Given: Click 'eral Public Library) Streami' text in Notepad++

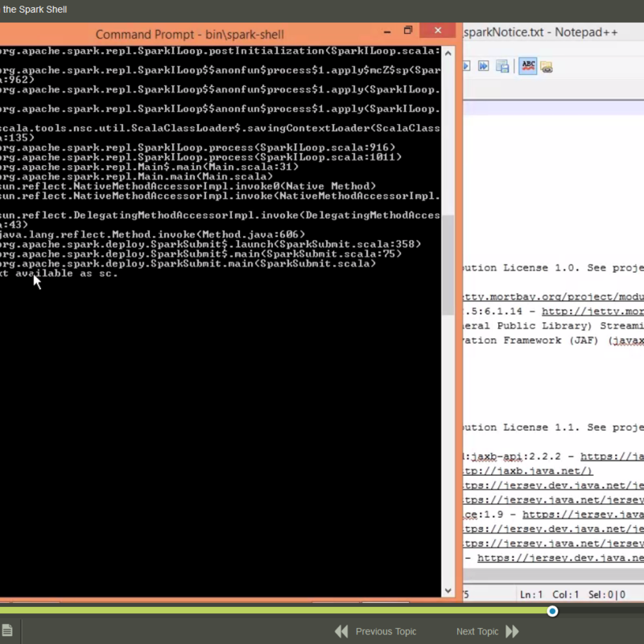Looking at the screenshot, I should [x=554, y=326].
